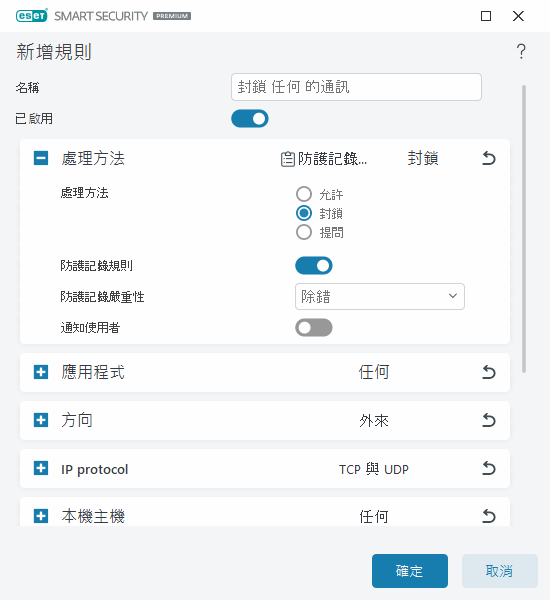Viewport: 550px width, 600px height.
Task: Reset the IP protocol section with its undo arrow
Action: pos(488,468)
